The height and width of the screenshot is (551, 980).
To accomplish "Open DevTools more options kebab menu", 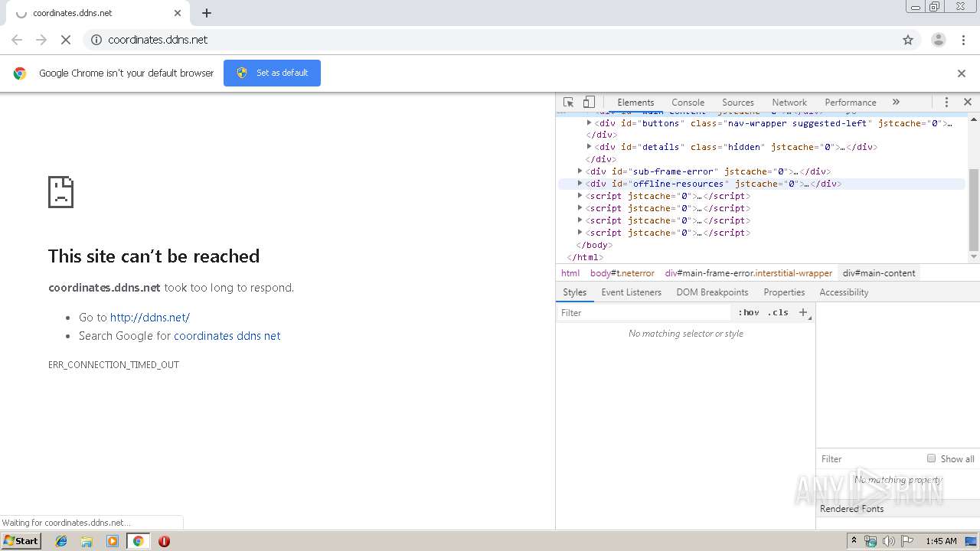I will [x=946, y=102].
